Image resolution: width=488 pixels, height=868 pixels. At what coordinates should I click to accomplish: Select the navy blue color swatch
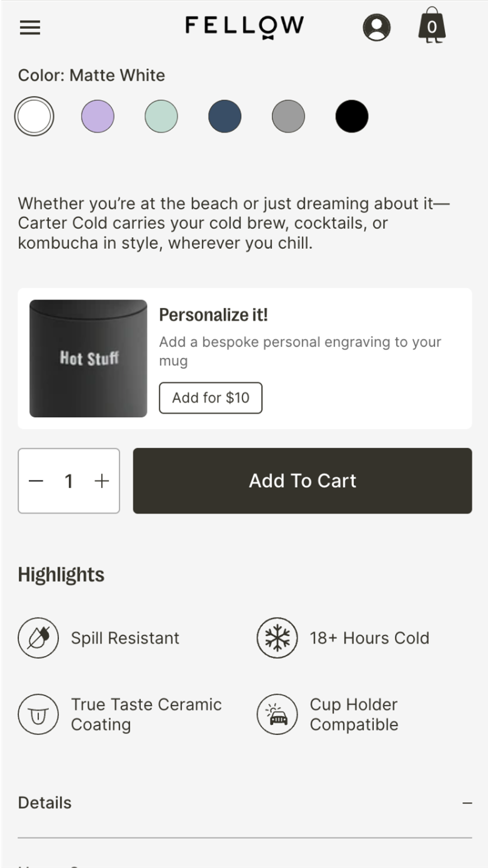point(225,116)
